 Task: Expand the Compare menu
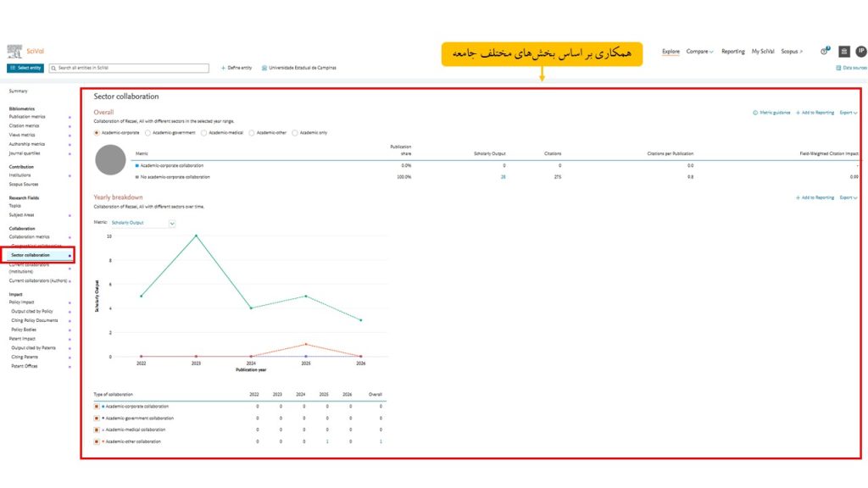click(699, 52)
